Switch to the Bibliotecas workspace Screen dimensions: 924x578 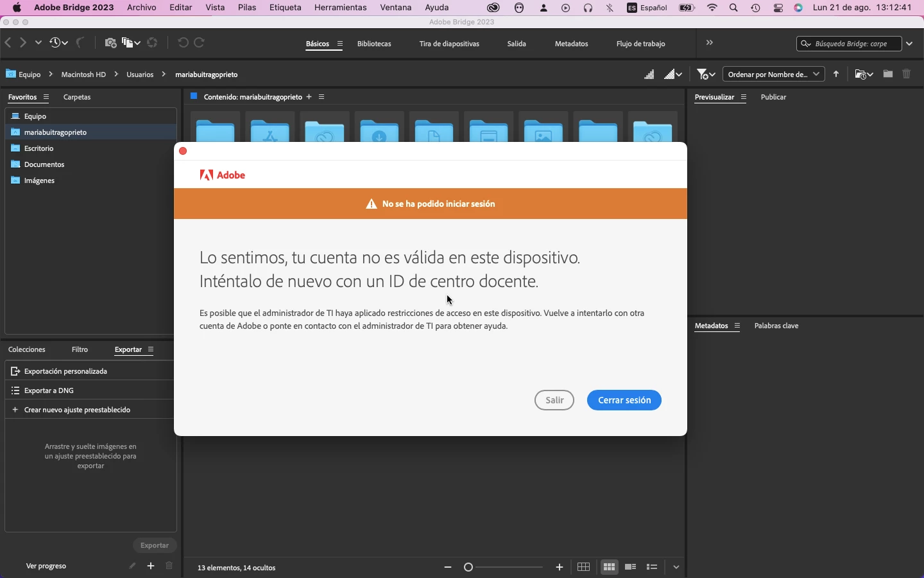pos(375,44)
